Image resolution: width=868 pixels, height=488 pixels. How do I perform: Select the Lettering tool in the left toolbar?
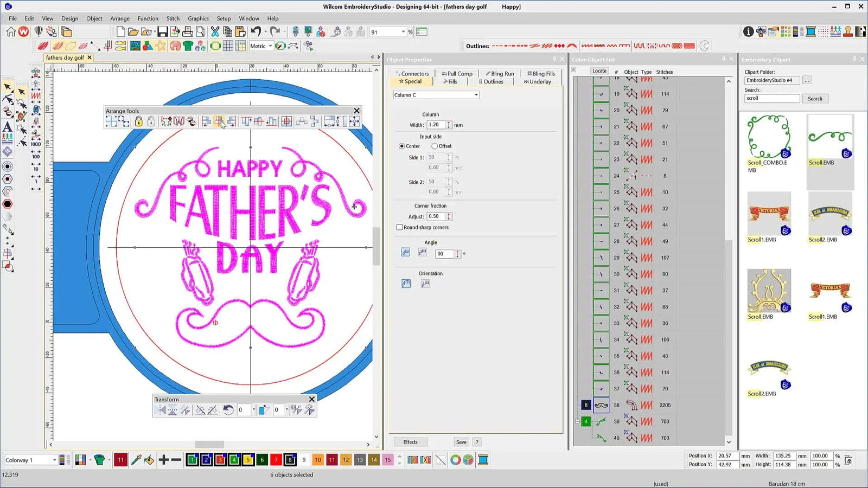coord(8,127)
